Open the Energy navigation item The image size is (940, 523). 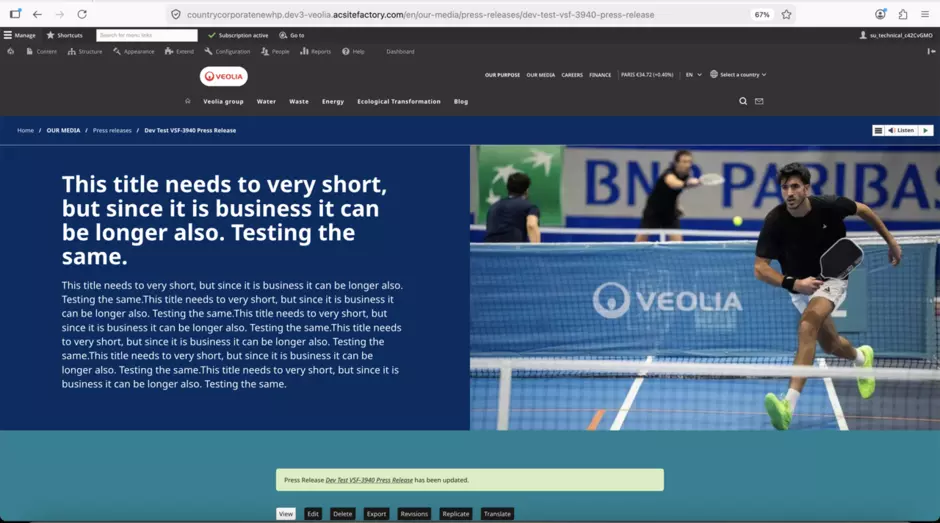(x=333, y=101)
